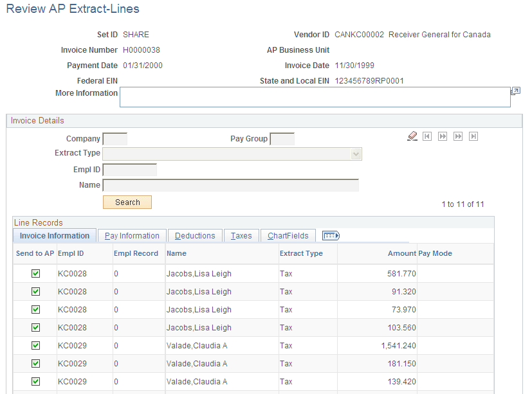Click amount 91.320 cell

click(x=404, y=292)
